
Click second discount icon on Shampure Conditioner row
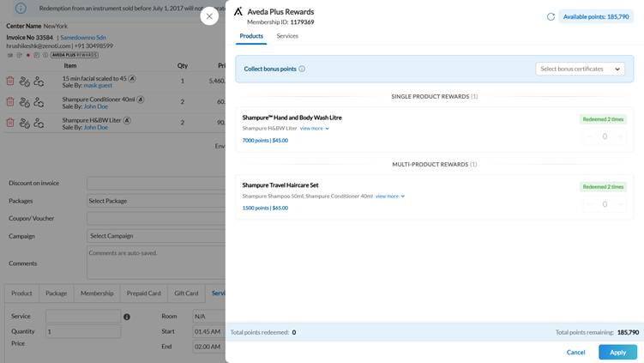(39, 102)
